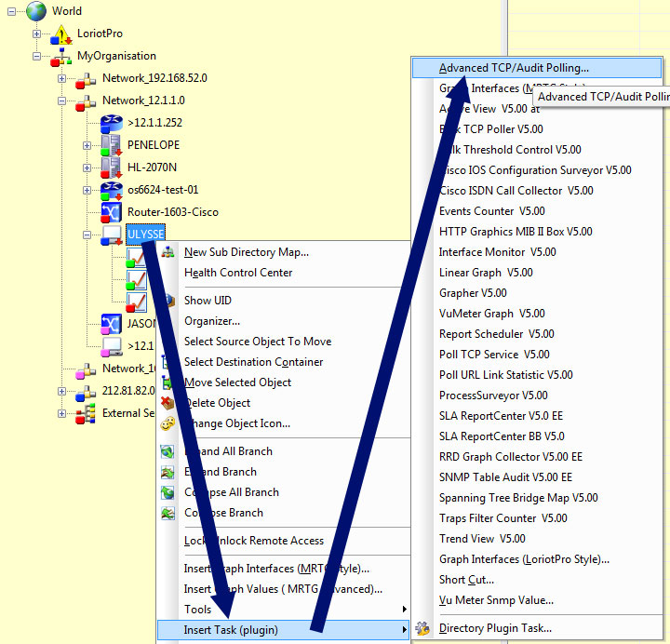Choose RRD Graph Collector V5.00 EE
Viewport: 670px width, 644px height.
click(511, 457)
